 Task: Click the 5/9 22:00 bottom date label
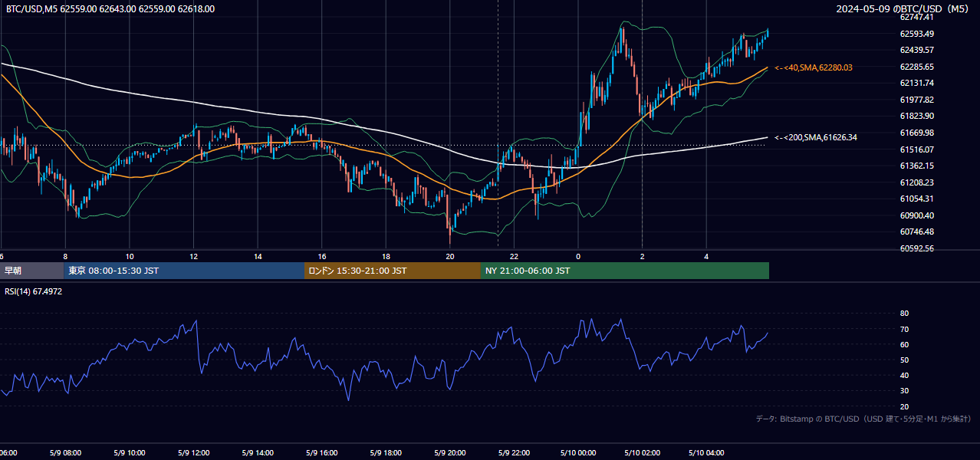(514, 453)
